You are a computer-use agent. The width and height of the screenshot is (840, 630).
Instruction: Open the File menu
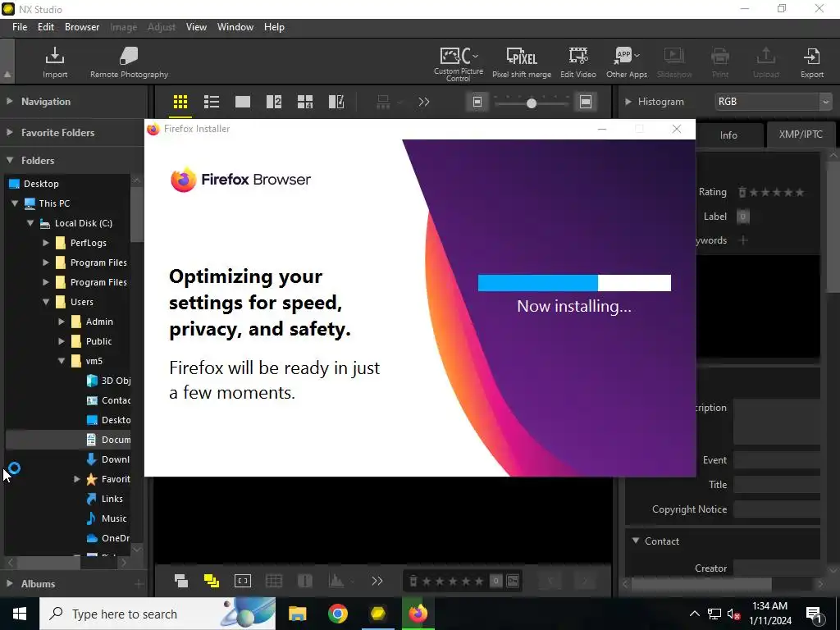click(20, 27)
